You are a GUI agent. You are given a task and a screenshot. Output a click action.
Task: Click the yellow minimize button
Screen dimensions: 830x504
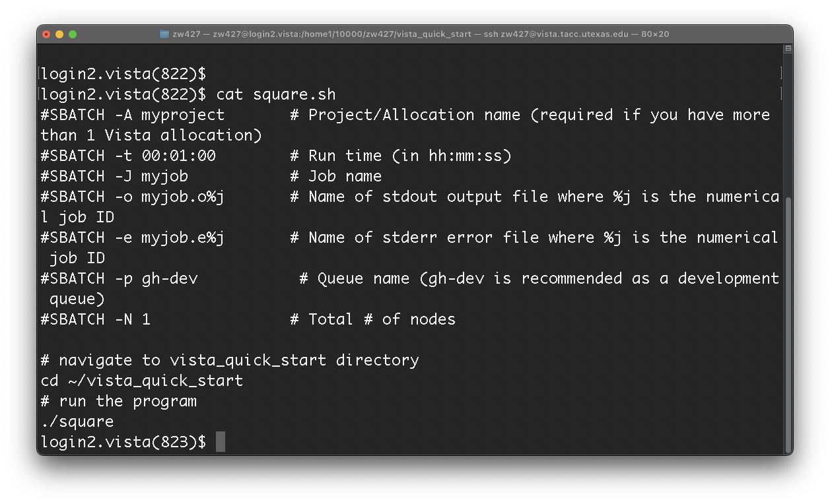(x=60, y=34)
